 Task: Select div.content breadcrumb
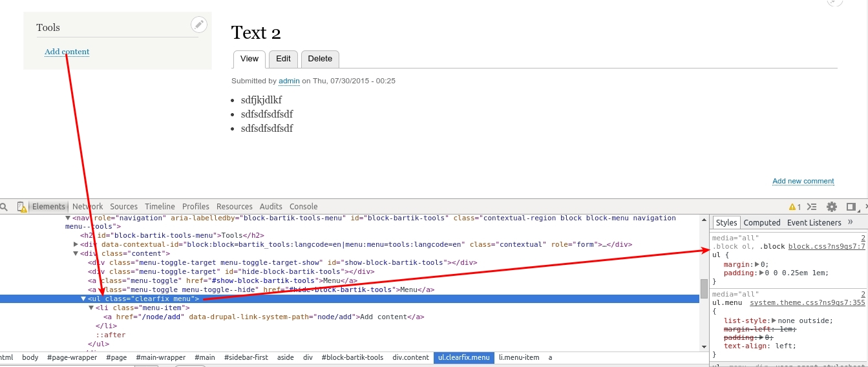click(x=410, y=357)
